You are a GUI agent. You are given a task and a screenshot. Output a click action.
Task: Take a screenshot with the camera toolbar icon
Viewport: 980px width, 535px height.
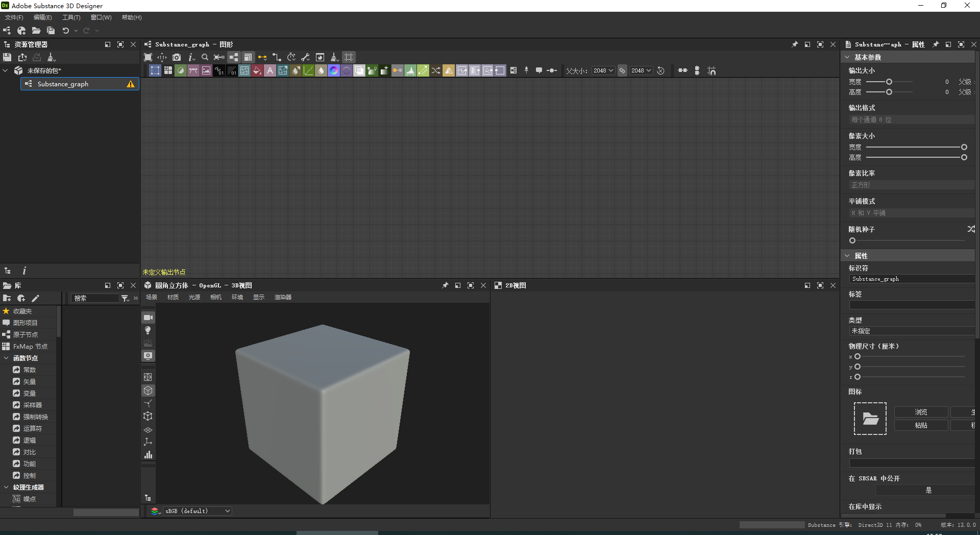[x=177, y=57]
